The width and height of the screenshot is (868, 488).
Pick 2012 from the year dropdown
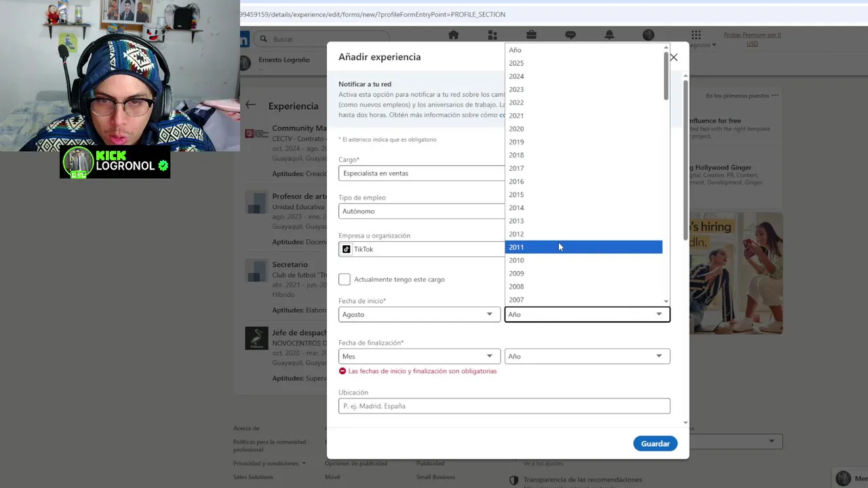click(x=584, y=235)
